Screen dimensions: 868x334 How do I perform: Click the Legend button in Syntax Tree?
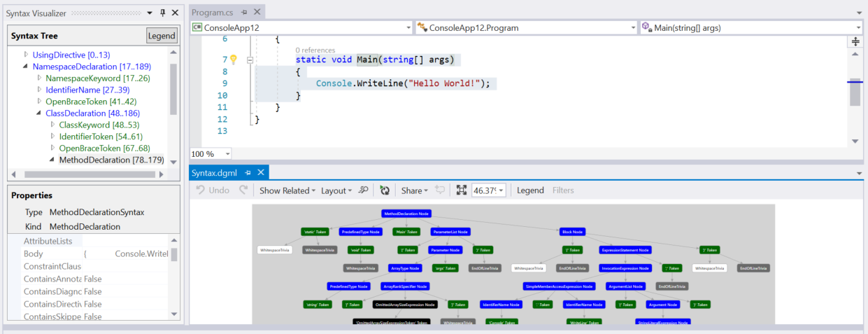(162, 36)
